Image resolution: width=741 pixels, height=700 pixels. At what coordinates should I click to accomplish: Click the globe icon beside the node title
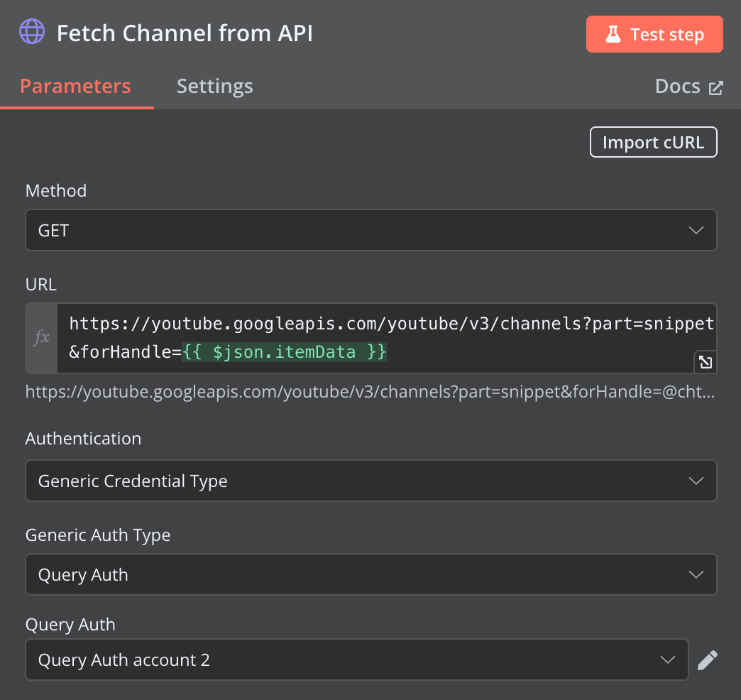[x=32, y=33]
